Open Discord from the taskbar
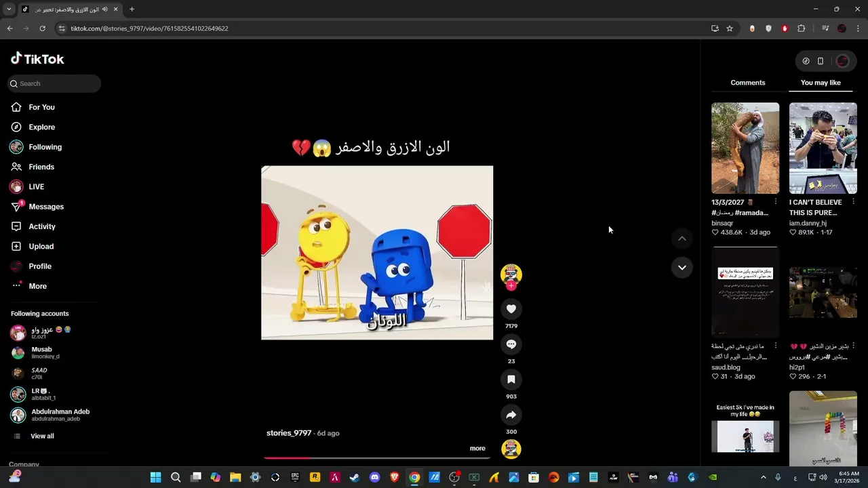The image size is (868, 488). point(374,477)
